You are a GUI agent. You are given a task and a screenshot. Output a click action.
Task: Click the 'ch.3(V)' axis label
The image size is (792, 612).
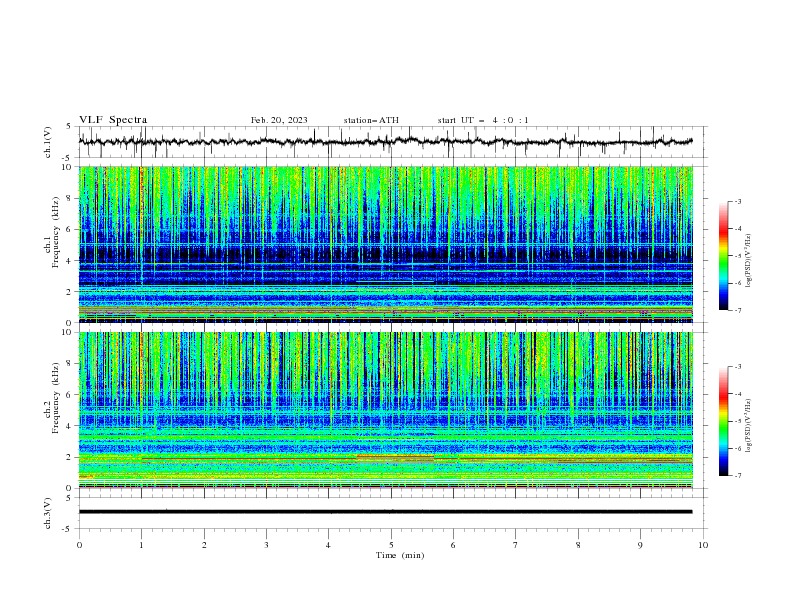[x=48, y=513]
